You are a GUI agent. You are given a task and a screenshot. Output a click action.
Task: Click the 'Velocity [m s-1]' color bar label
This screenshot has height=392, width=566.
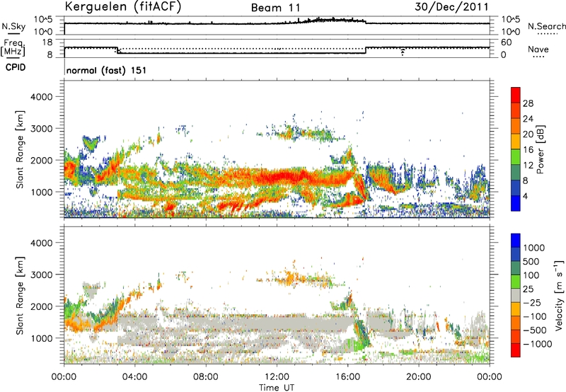pyautogui.click(x=559, y=295)
